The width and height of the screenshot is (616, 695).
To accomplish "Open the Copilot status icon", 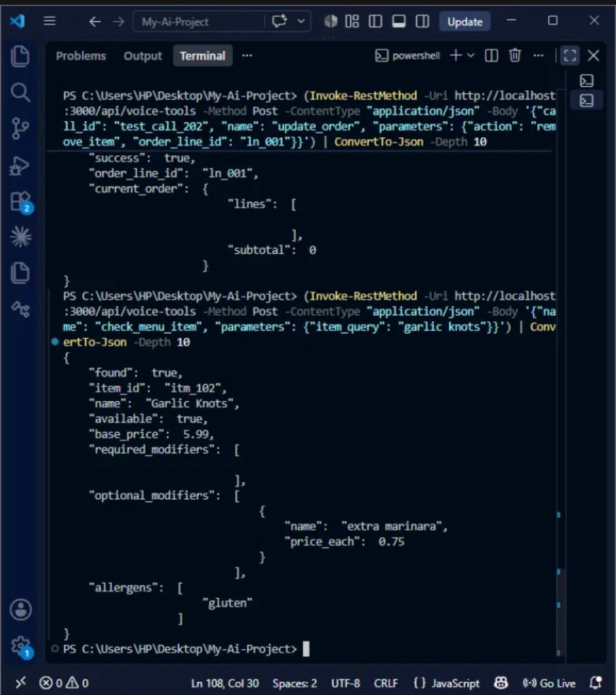I will pos(501,683).
